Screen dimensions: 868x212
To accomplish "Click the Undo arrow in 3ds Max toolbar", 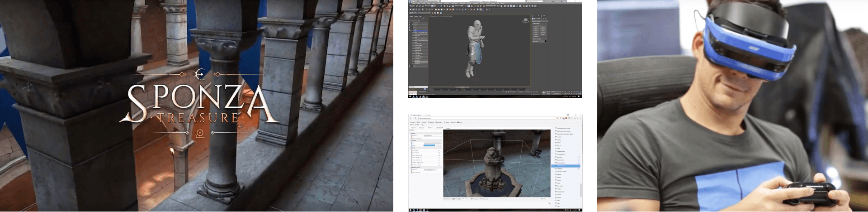I will (410, 6).
